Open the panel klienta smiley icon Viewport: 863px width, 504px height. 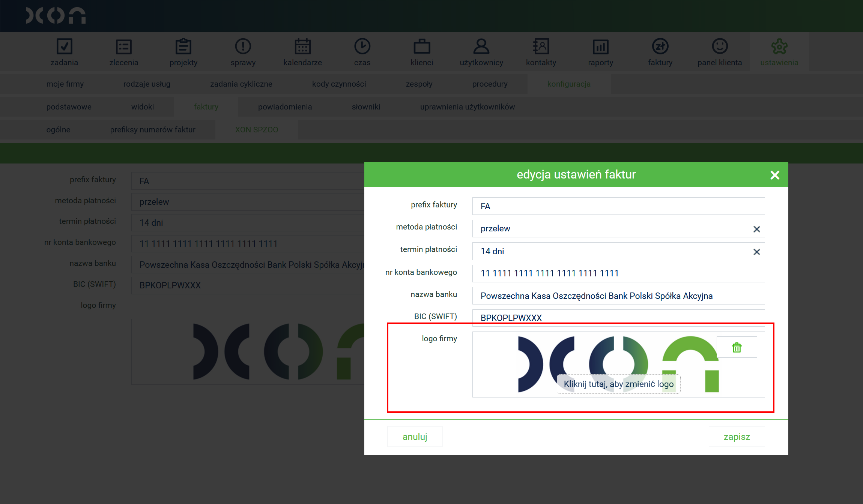(x=720, y=46)
